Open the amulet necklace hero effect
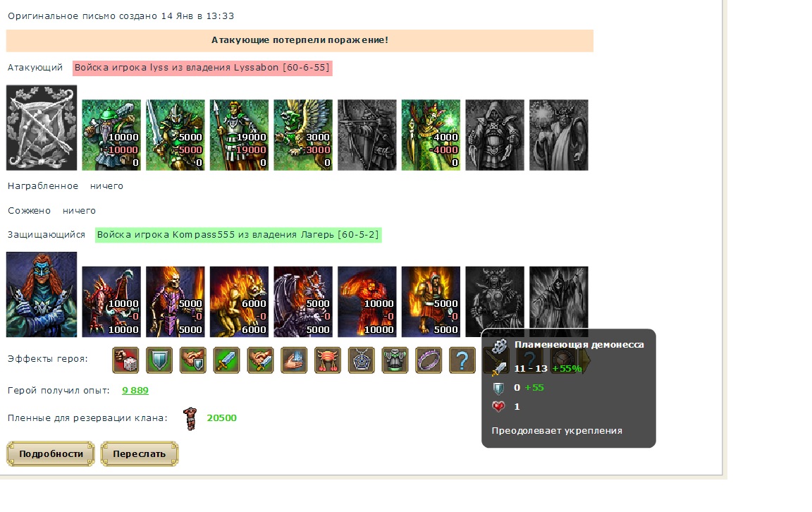812x512 pixels. pos(361,360)
